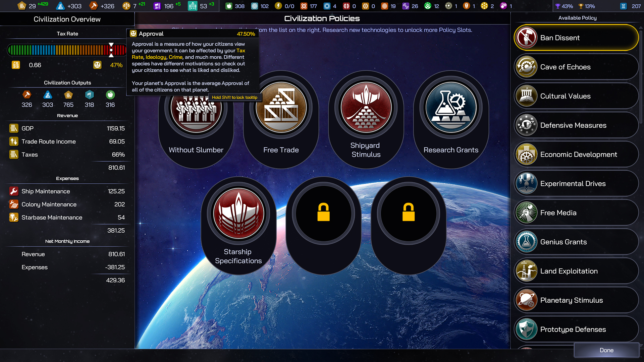Click the approval smiley face icon
The image size is (644, 362).
pos(97,65)
